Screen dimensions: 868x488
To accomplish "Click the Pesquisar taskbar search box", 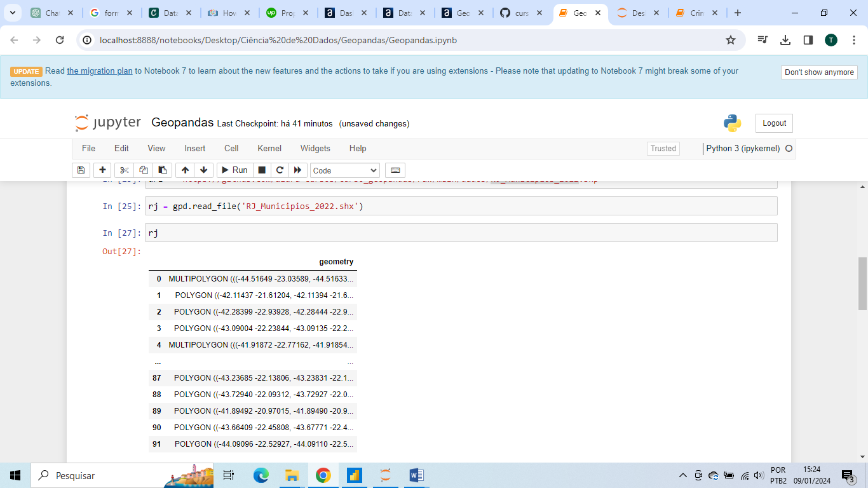I will (122, 475).
